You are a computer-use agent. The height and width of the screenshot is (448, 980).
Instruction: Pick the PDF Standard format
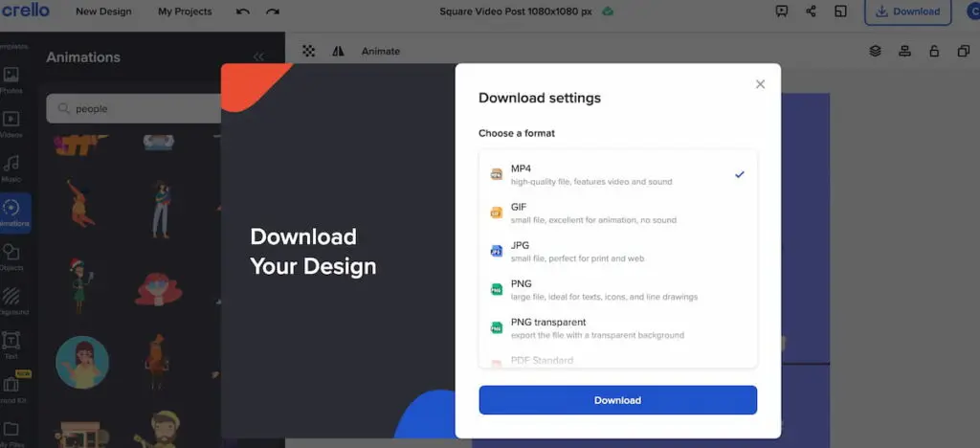[617, 361]
